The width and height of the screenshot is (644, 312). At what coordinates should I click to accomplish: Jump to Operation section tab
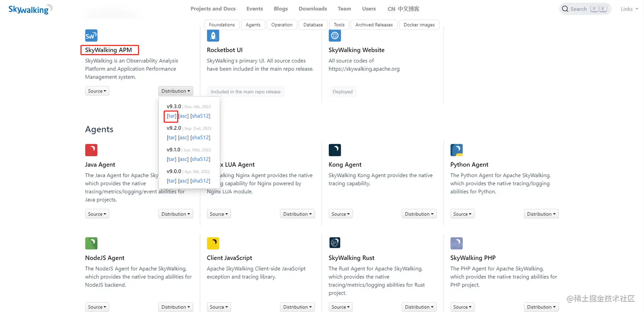click(282, 25)
